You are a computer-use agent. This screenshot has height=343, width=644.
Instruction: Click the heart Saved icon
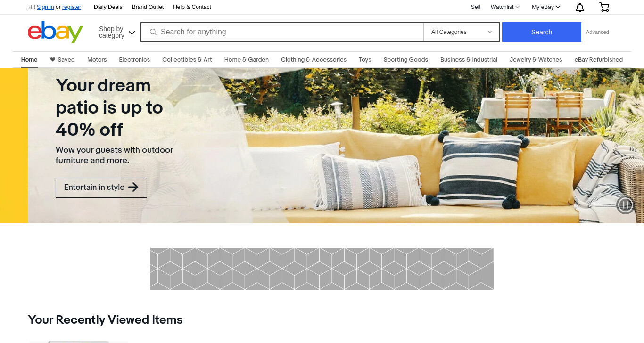point(53,60)
